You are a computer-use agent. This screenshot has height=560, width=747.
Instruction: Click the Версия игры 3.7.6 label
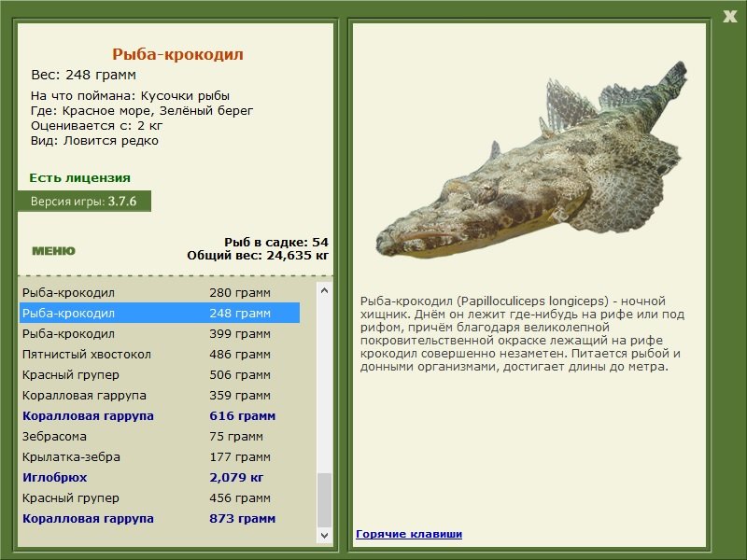pyautogui.click(x=84, y=201)
